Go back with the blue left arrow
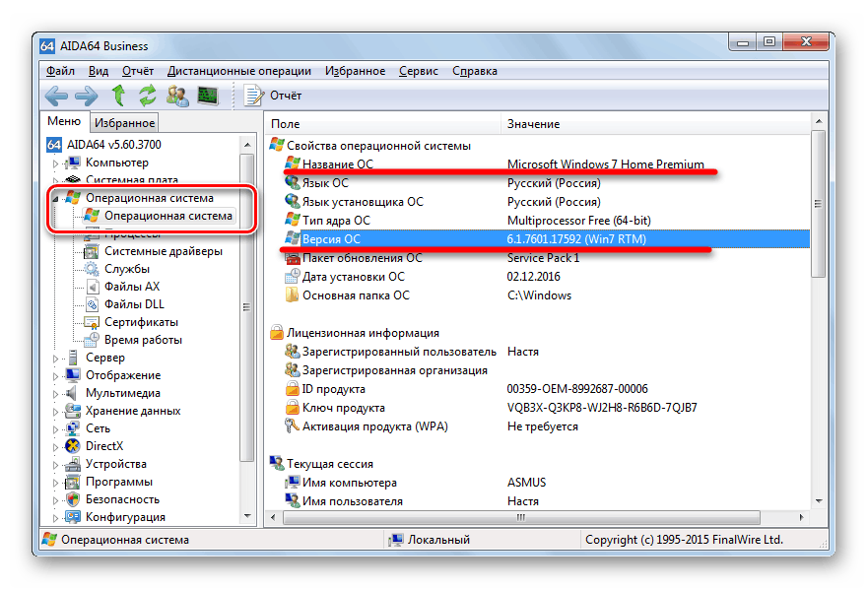This screenshot has height=589, width=868. coord(56,96)
